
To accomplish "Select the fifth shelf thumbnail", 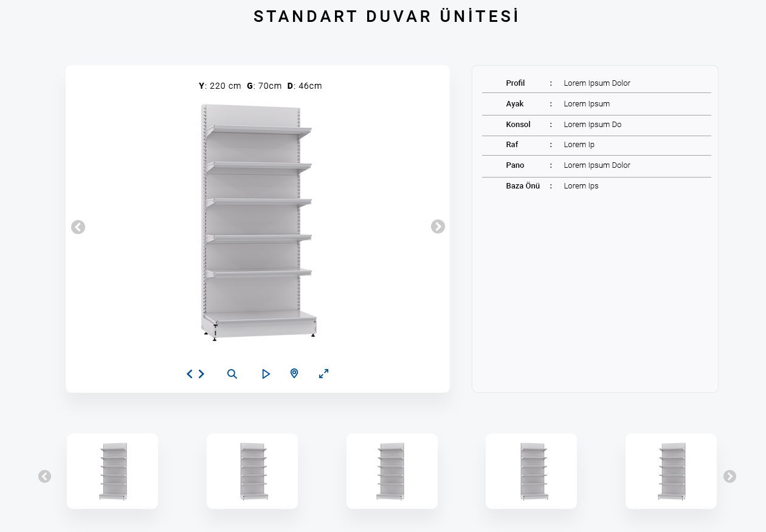I will tap(671, 471).
